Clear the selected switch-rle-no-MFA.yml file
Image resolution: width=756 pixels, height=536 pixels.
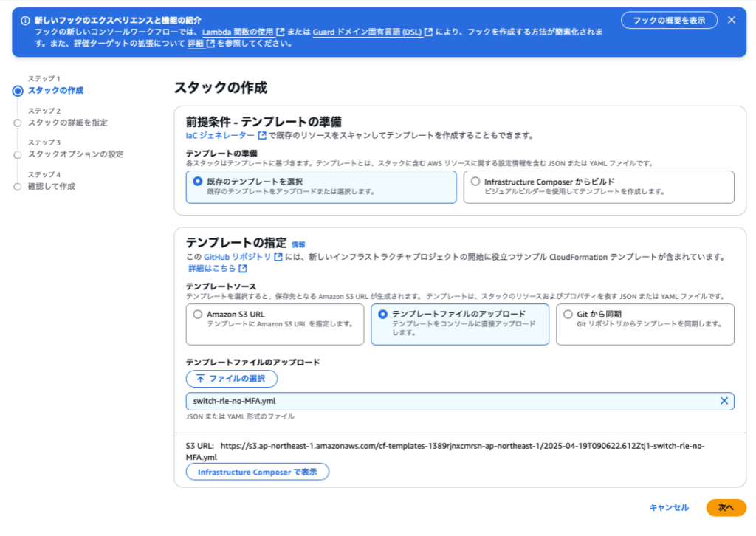tap(724, 401)
